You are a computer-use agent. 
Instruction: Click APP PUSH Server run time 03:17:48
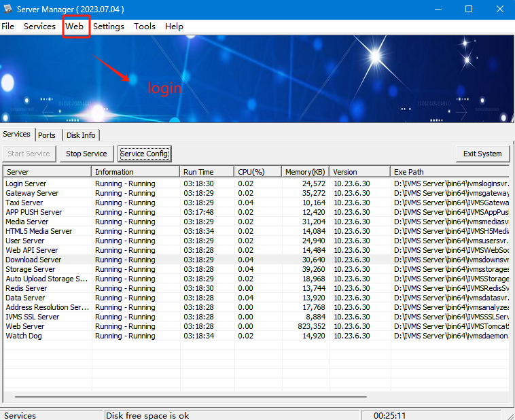pyautogui.click(x=198, y=212)
